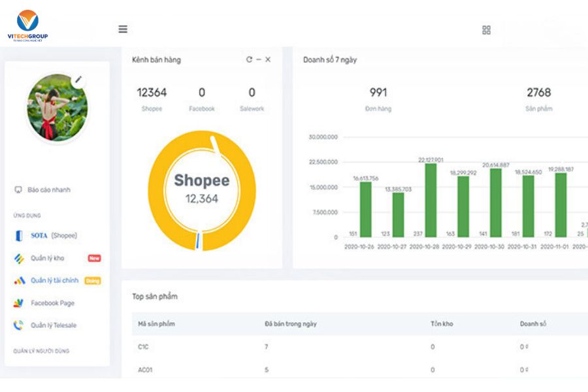The width and height of the screenshot is (588, 392).
Task: Click the Shopee count 12364
Action: (x=152, y=92)
